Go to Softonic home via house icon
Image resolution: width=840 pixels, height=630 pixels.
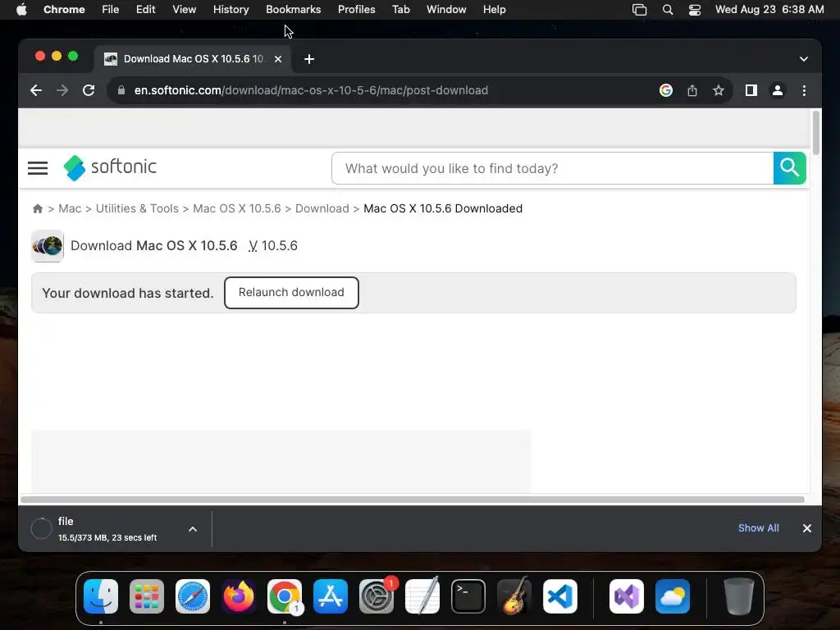38,209
